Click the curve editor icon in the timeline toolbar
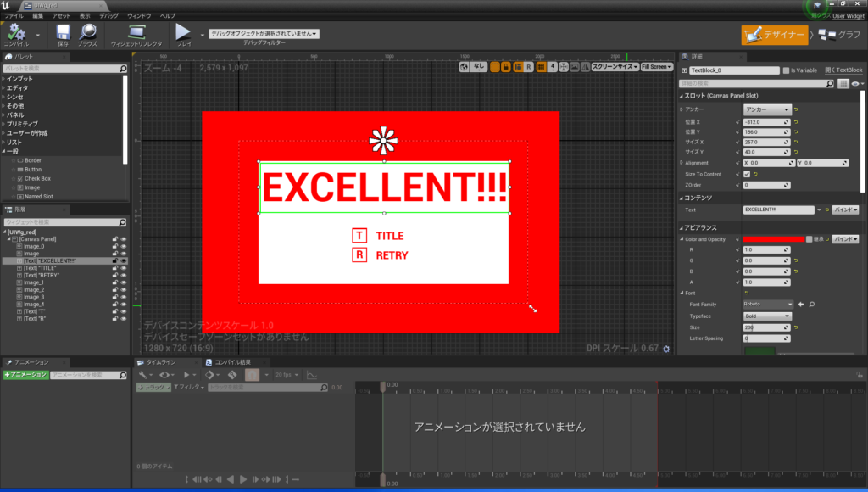The image size is (868, 492). [311, 374]
